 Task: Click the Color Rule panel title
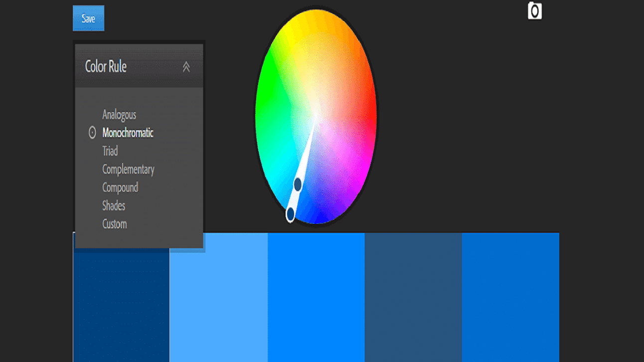[x=106, y=67]
